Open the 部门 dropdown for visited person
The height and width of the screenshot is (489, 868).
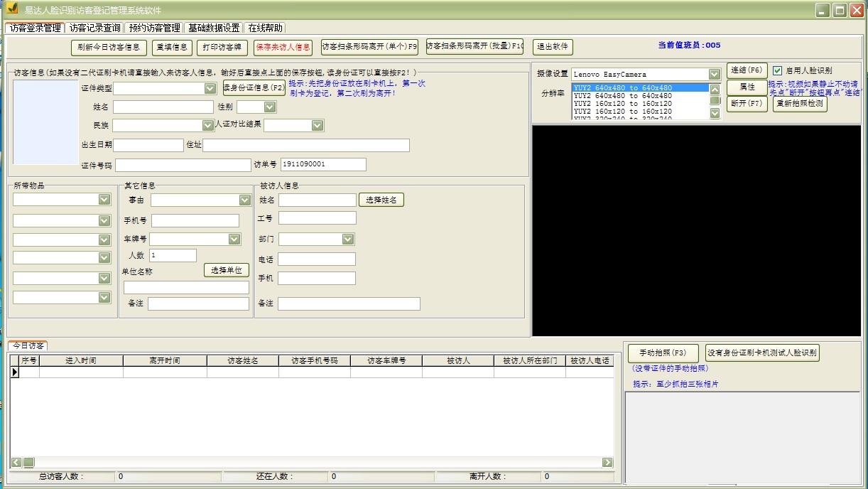pos(347,239)
